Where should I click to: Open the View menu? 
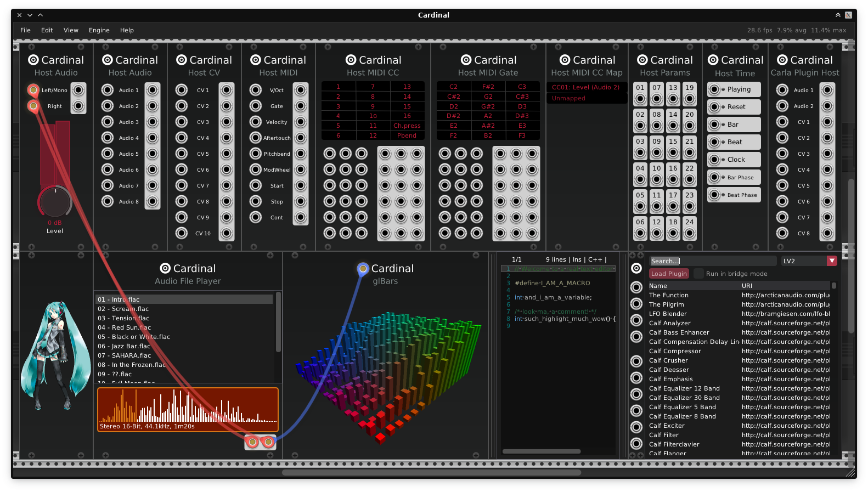[x=71, y=30]
